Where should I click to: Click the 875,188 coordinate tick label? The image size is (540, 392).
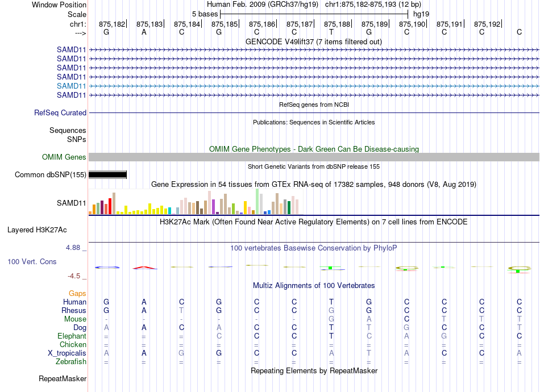coord(337,24)
